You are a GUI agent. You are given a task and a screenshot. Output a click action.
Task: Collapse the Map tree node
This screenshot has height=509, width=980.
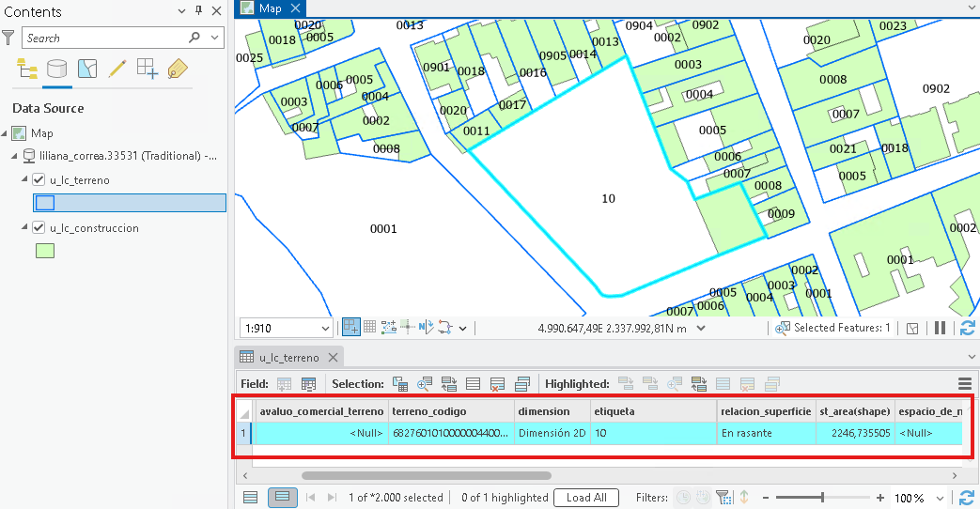(5, 133)
